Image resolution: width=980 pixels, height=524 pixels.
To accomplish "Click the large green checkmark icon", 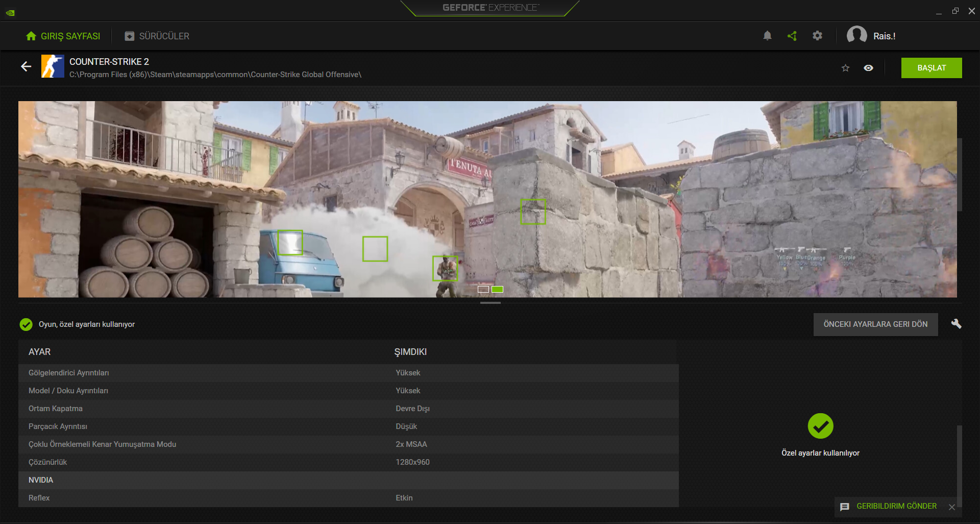I will (x=820, y=426).
